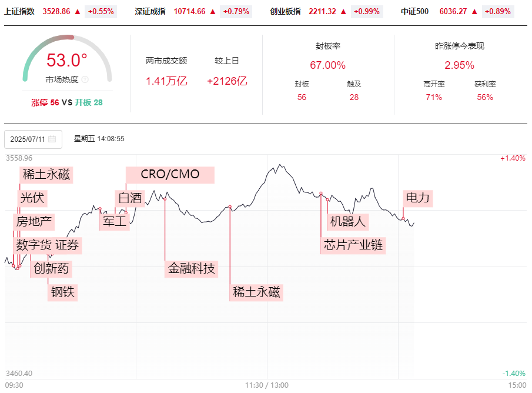Image resolution: width=532 pixels, height=393 pixels.
Task: Select the CRO/CMO sector tag on chart
Action: pyautogui.click(x=170, y=175)
